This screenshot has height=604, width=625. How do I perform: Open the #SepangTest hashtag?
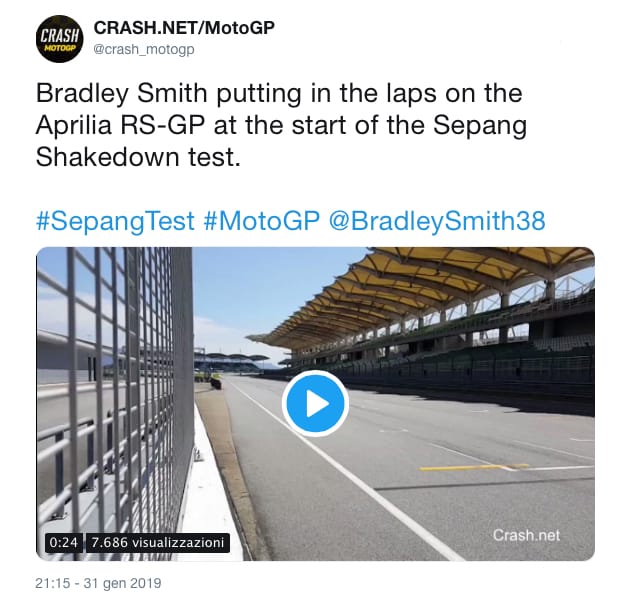116,220
